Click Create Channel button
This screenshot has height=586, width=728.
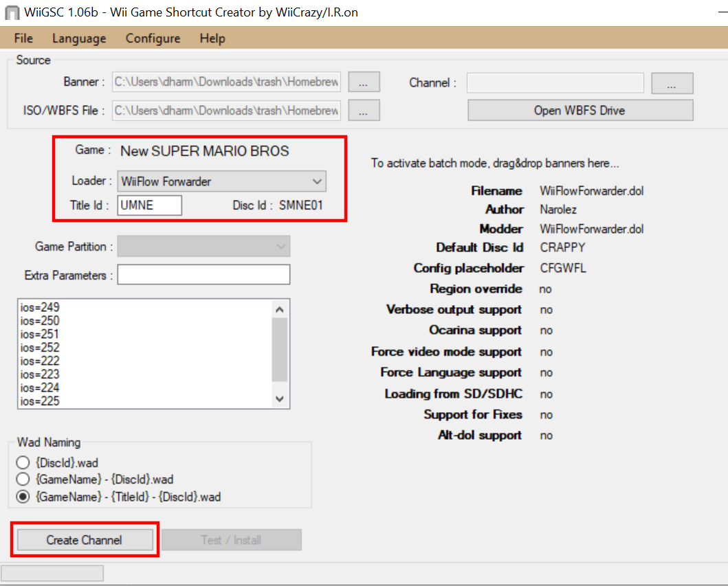coord(85,540)
